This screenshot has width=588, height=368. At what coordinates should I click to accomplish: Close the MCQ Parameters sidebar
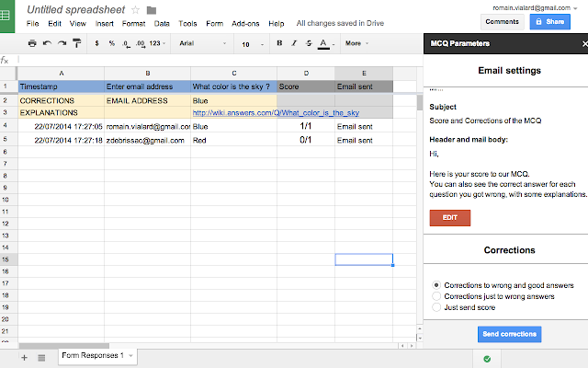coord(584,44)
